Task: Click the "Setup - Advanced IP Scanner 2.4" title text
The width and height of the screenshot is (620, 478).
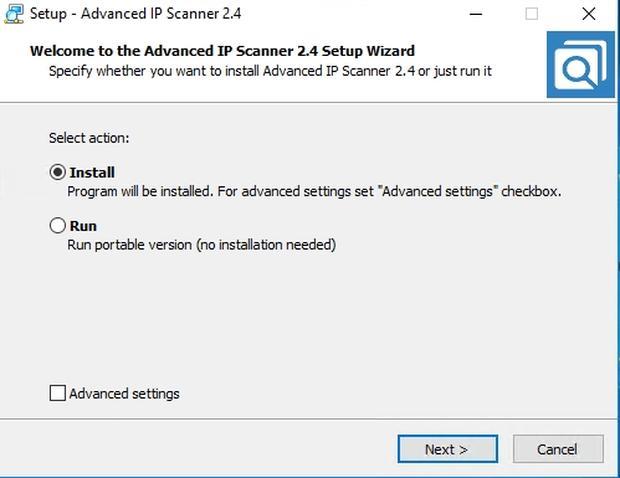Action: 136,14
